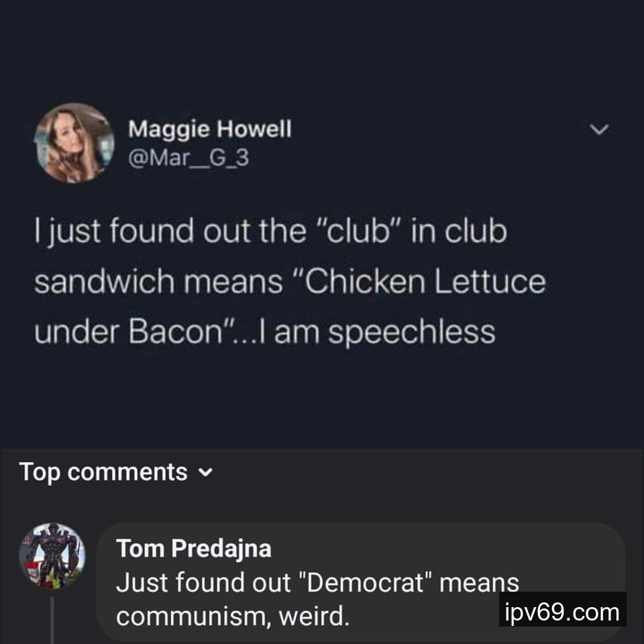
Task: Open the @Mar_G_3 handle
Action: [188, 160]
